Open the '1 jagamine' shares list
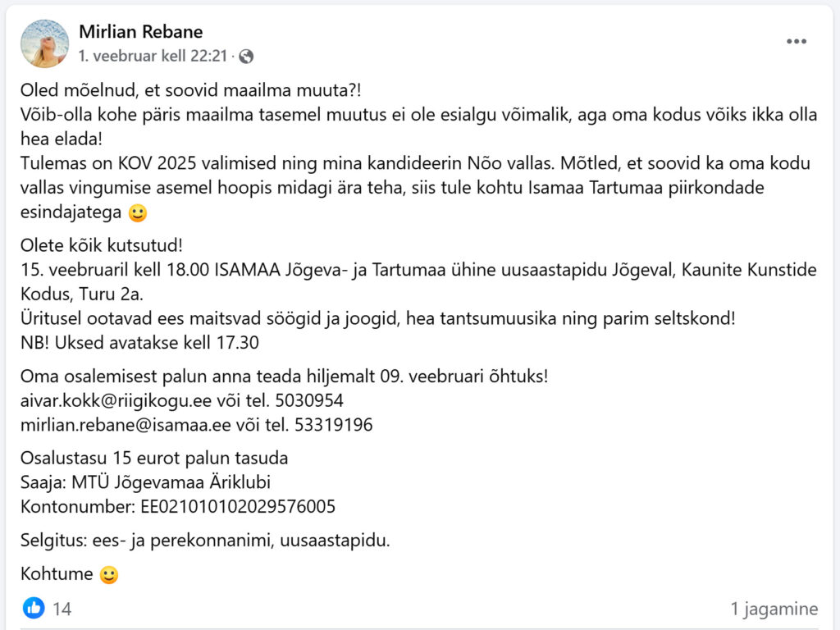 774,609
